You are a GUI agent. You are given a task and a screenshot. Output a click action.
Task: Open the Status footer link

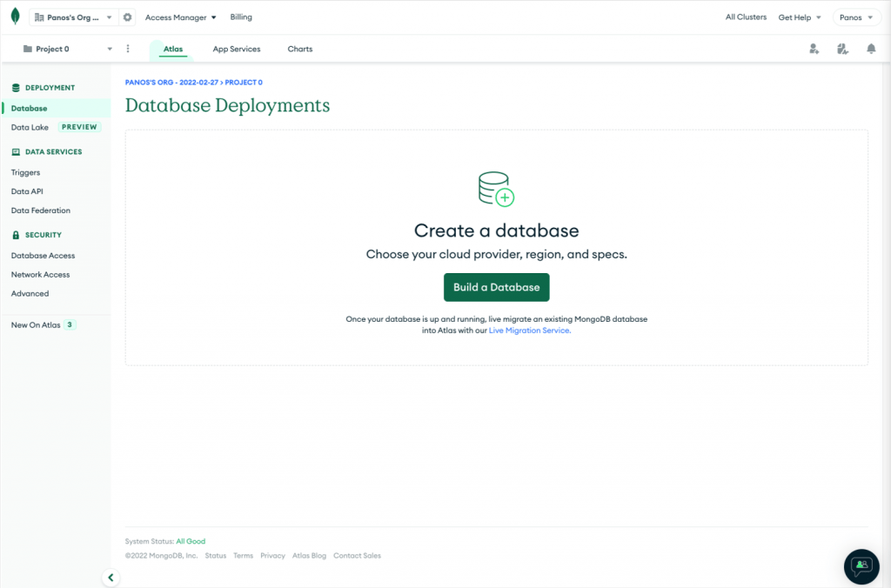[216, 556]
